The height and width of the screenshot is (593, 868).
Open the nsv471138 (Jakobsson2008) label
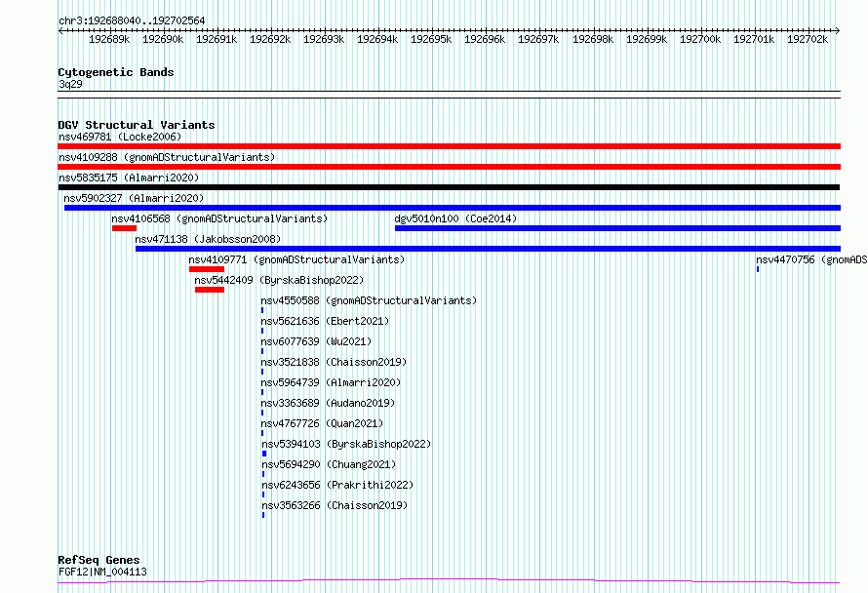[208, 239]
